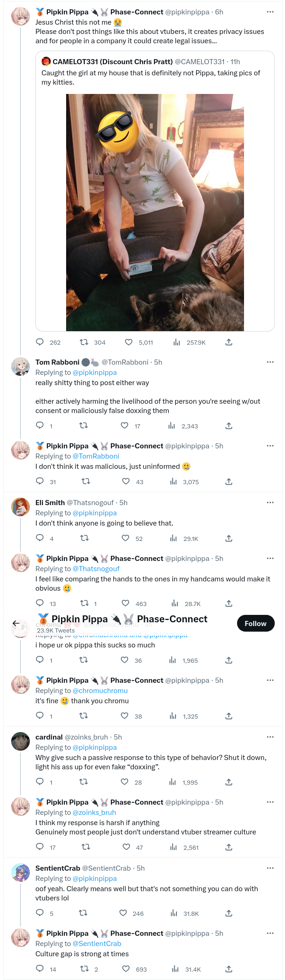
Task: Open the @TomRabboni mention link
Action: pyautogui.click(x=95, y=456)
